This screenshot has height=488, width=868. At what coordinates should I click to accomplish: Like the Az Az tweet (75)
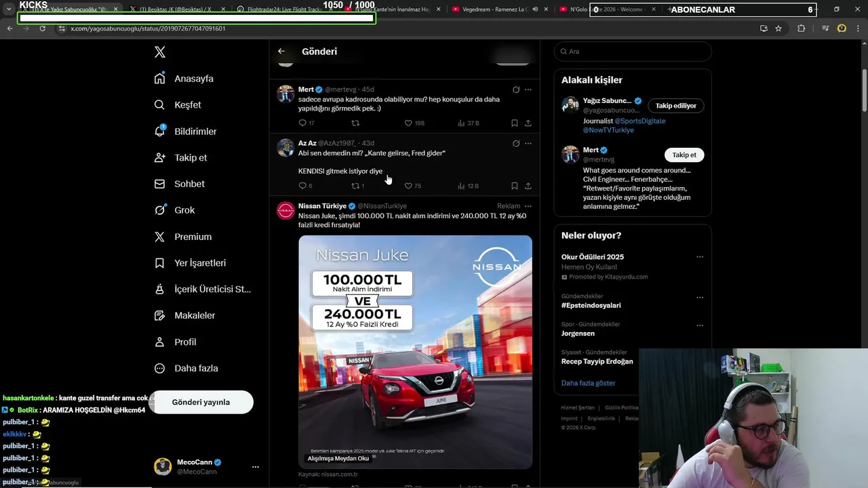point(412,186)
